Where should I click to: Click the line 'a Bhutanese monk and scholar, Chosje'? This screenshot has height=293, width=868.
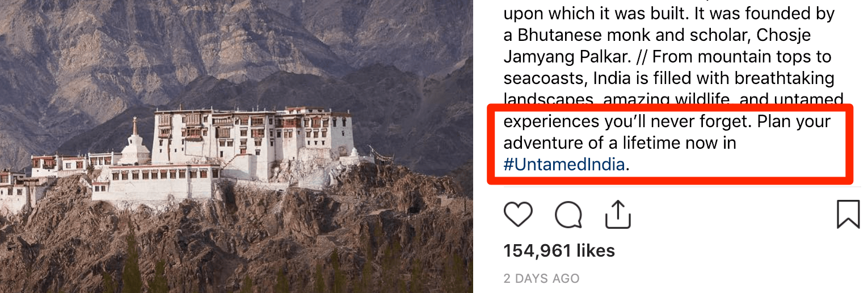[x=657, y=35]
